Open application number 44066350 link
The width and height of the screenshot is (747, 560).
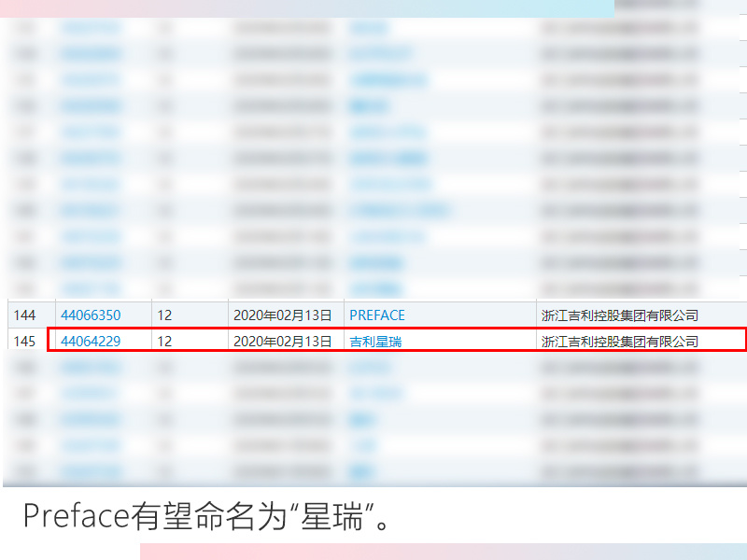pos(91,315)
